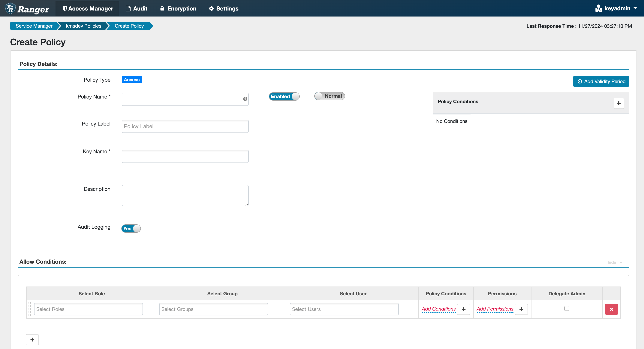Go to kmsdev Policies breadcrumb

pyautogui.click(x=83, y=26)
